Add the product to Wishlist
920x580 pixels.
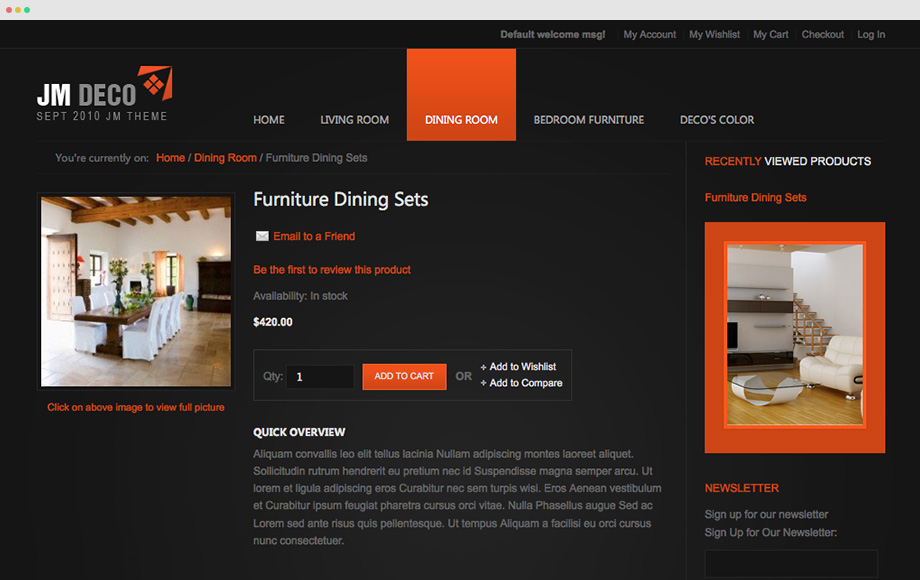pos(522,367)
